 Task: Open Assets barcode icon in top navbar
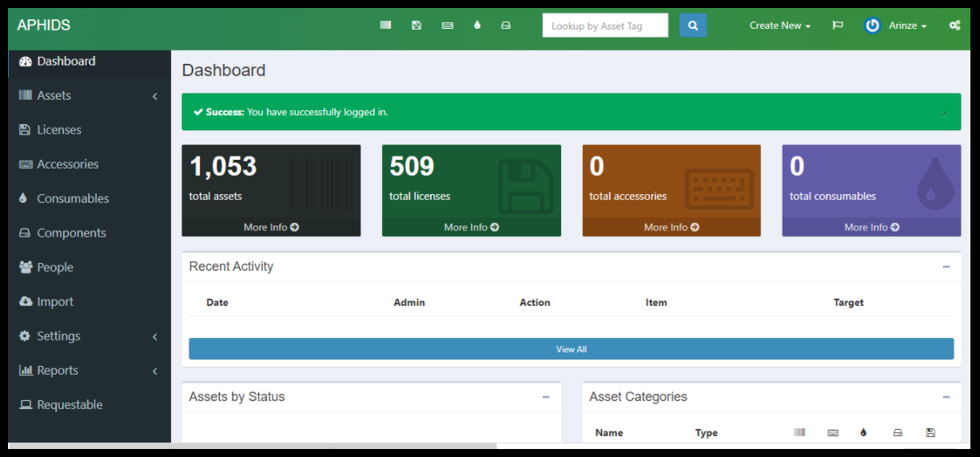point(385,26)
